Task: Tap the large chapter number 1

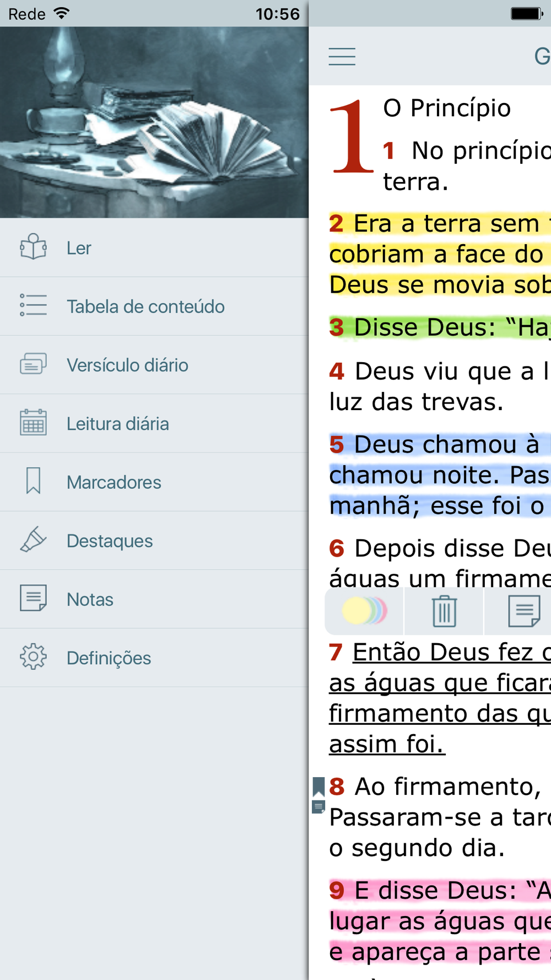Action: (352, 136)
